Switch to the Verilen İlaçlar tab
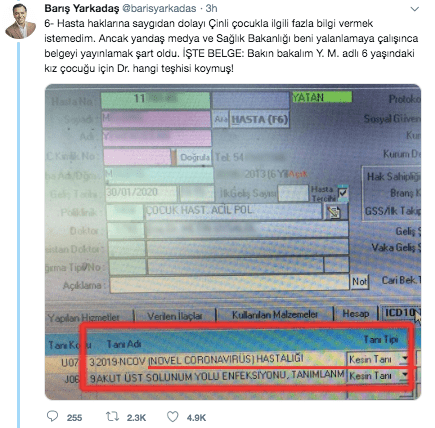Screen dimensions: 435x428 [x=175, y=316]
